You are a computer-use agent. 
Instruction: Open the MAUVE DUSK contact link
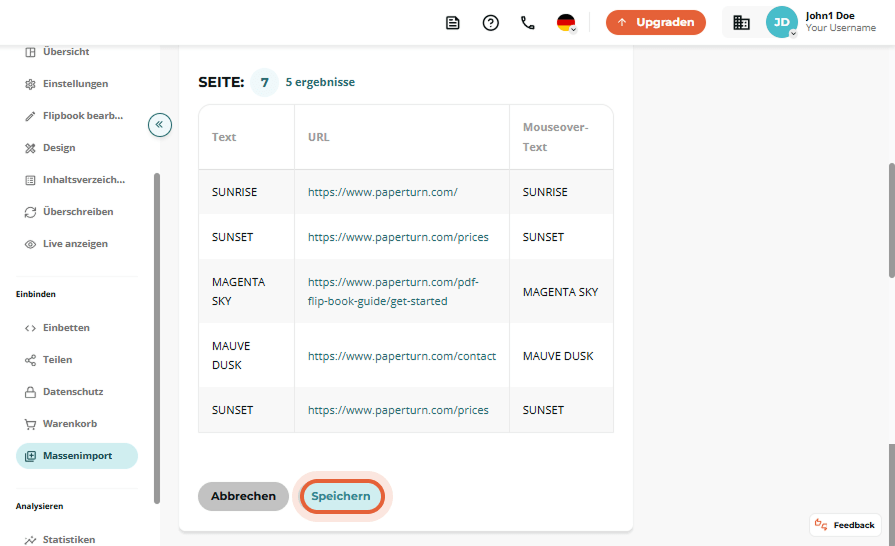point(402,356)
